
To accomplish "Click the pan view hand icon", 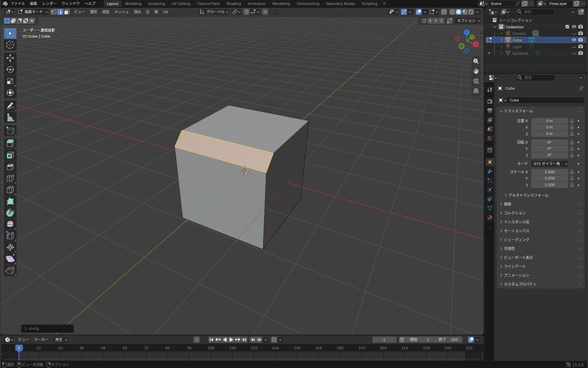I will [x=476, y=71].
